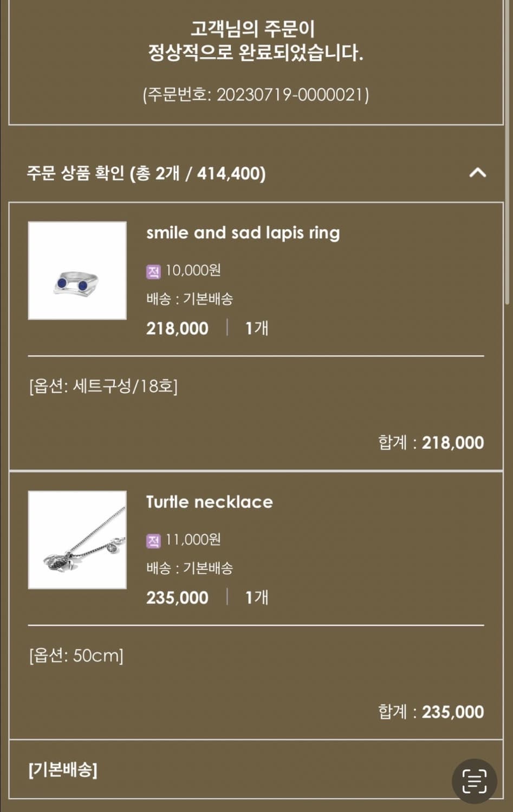This screenshot has height=812, width=513.
Task: Click the 합계 218,000 ring subtotal
Action: click(x=431, y=443)
